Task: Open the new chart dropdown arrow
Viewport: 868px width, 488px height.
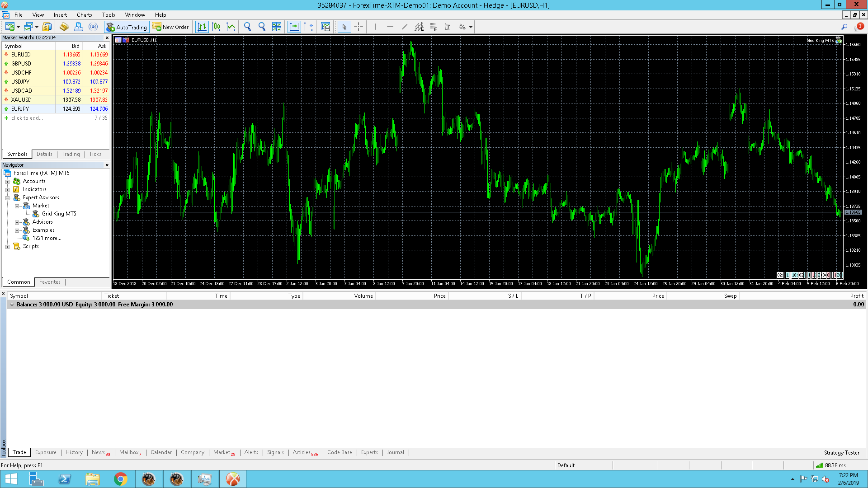Action: click(18, 27)
